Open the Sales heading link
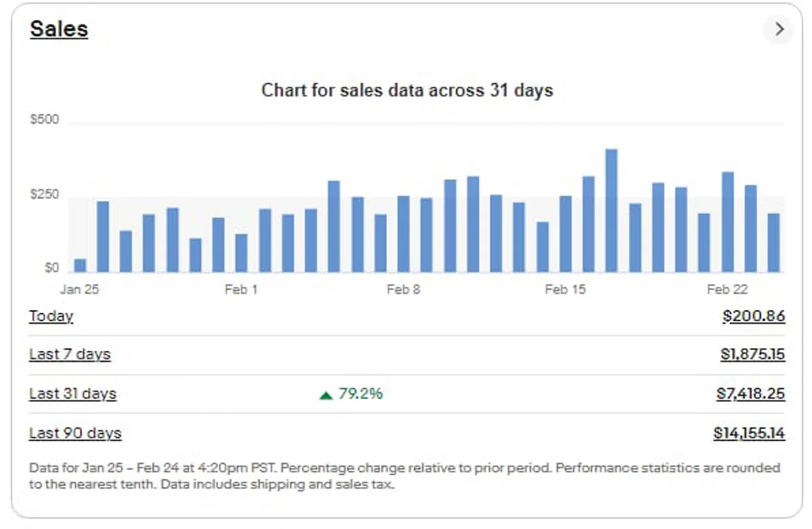This screenshot has height=529, width=812. (59, 29)
